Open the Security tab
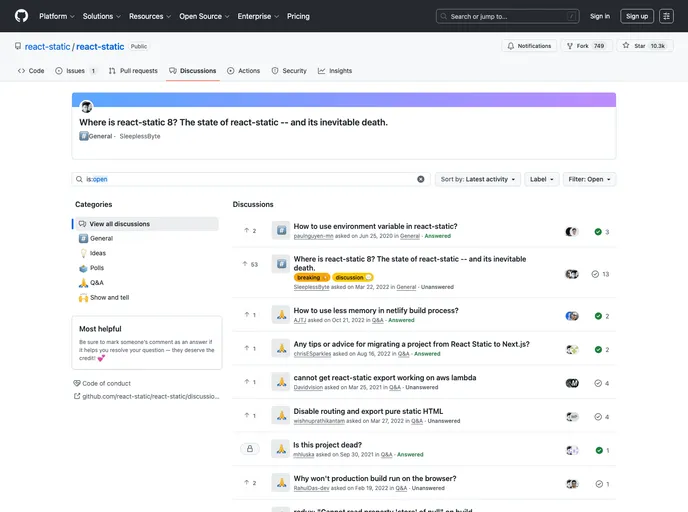688x512 pixels. click(x=289, y=71)
